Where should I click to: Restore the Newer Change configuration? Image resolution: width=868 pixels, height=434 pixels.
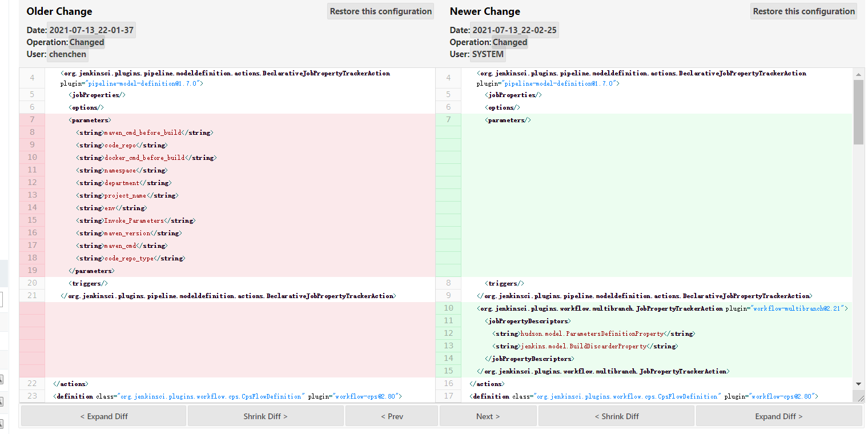click(x=803, y=11)
